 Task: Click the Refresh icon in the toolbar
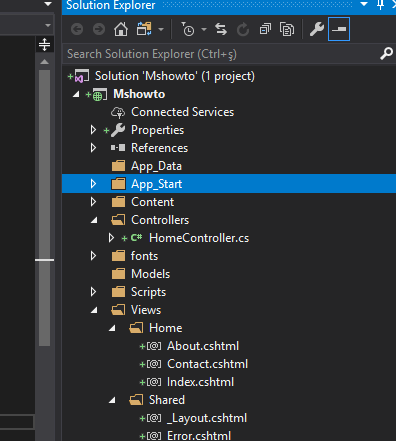coord(243,29)
